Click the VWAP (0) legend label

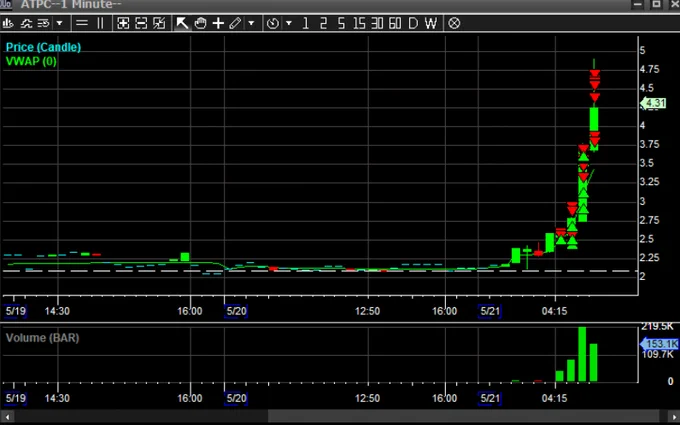coord(31,61)
